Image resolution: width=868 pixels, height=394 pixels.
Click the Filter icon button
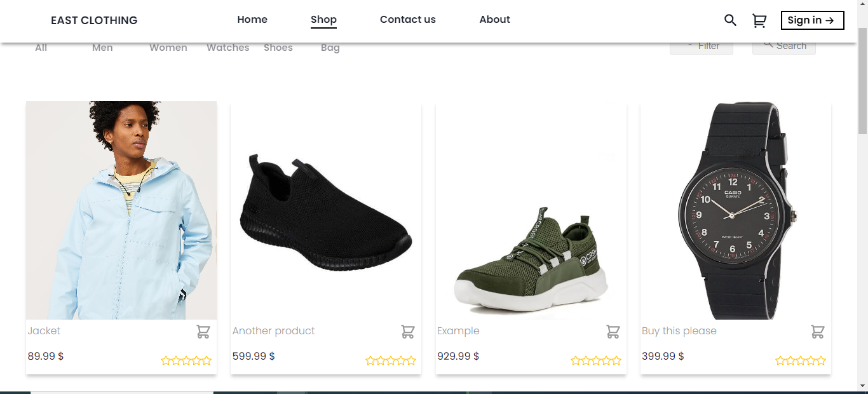[x=691, y=45]
